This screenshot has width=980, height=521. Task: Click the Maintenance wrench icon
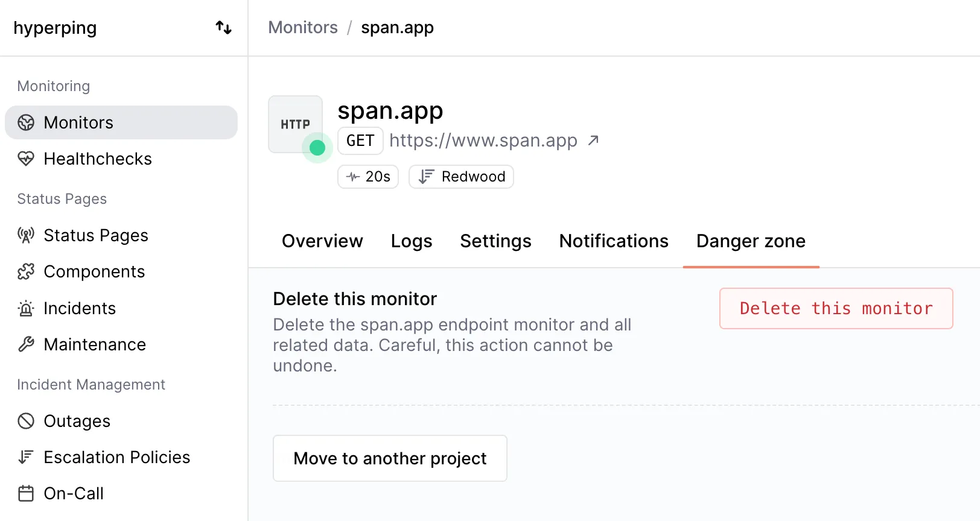click(x=26, y=344)
